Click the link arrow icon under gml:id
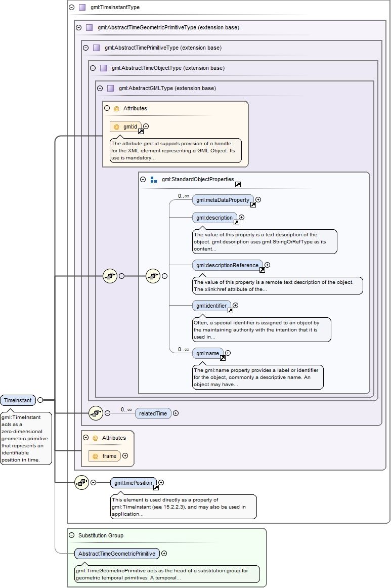The height and width of the screenshot is (588, 391). point(141,131)
